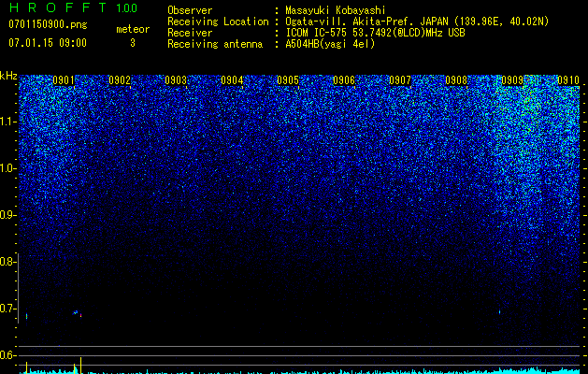Viewport: 588px width, 374px height.
Task: Click the observer name Masayuki Kobayashi
Action: (x=336, y=10)
